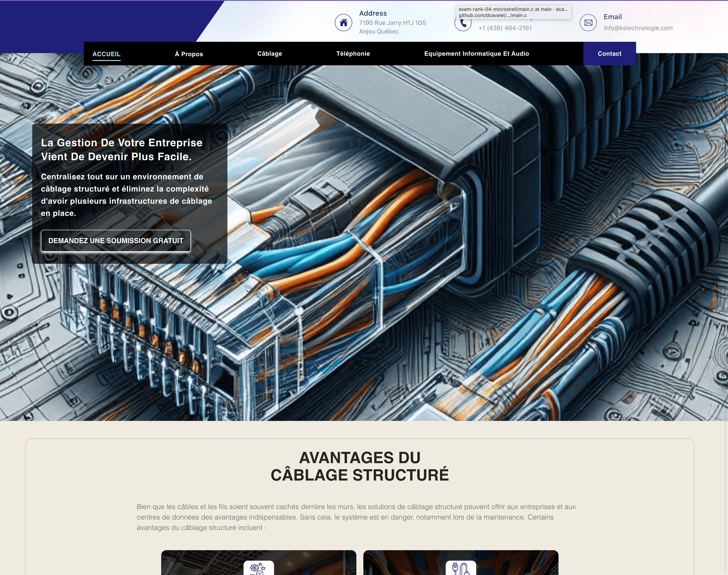Click the 7190 Rue Jarry address text
This screenshot has width=728, height=575.
coord(392,23)
